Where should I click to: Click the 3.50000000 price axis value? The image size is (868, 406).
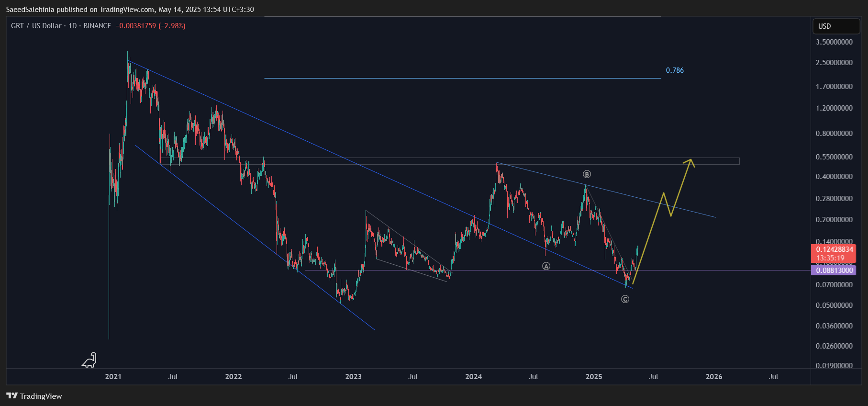tap(834, 42)
